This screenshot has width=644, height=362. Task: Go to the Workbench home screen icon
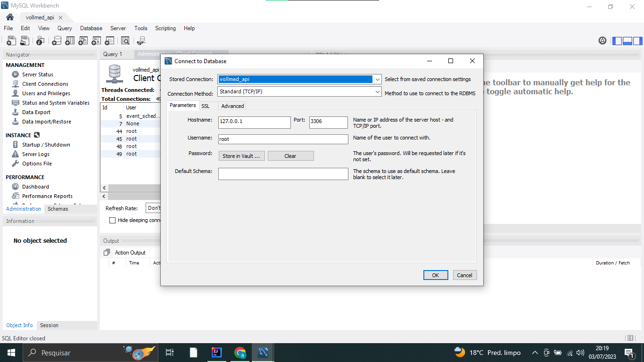tap(9, 17)
